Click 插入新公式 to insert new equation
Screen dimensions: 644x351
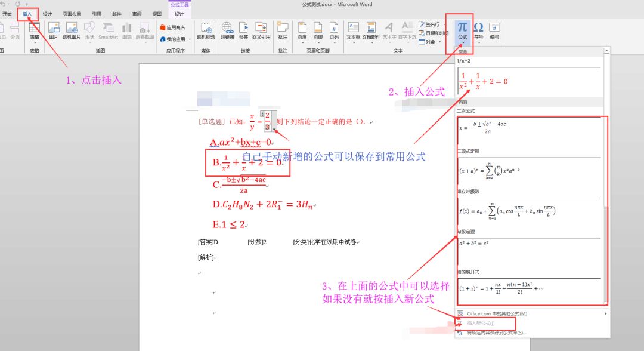(x=480, y=324)
